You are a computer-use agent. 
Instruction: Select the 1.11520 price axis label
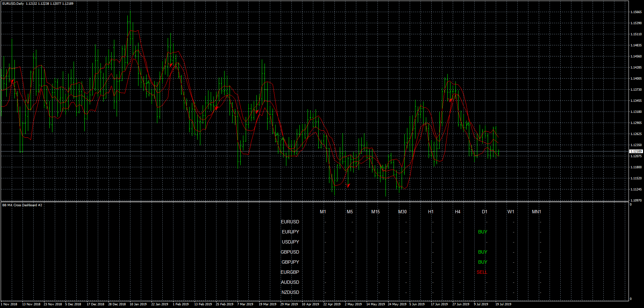pyautogui.click(x=636, y=178)
